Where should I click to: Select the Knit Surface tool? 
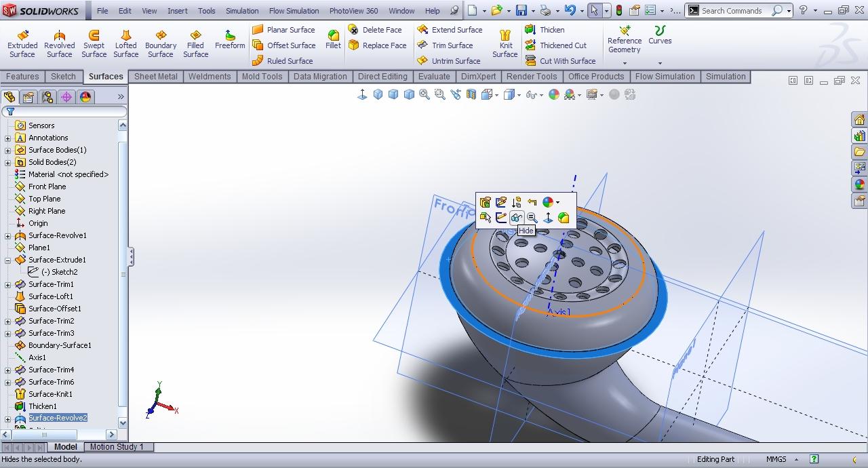(505, 43)
